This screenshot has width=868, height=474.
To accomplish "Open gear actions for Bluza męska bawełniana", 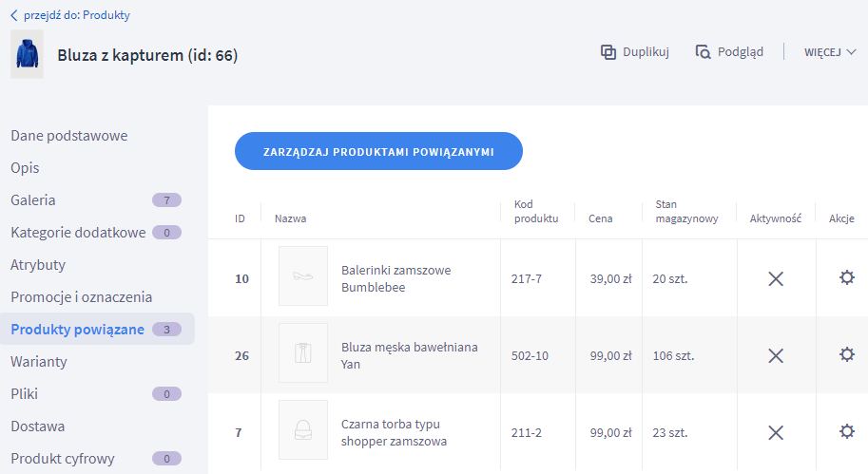I will [x=846, y=354].
